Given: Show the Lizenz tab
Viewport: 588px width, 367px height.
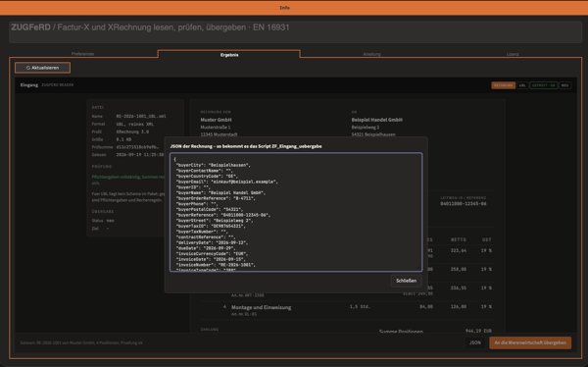Looking at the screenshot, I should click(x=513, y=54).
